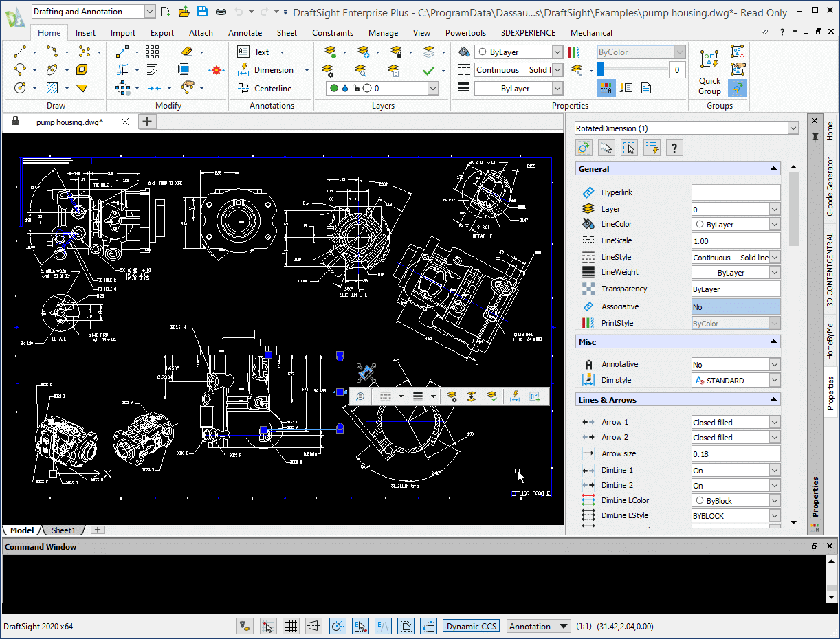Click the Help question mark in Properties palette
Viewport: 840px width, 639px height.
(674, 148)
